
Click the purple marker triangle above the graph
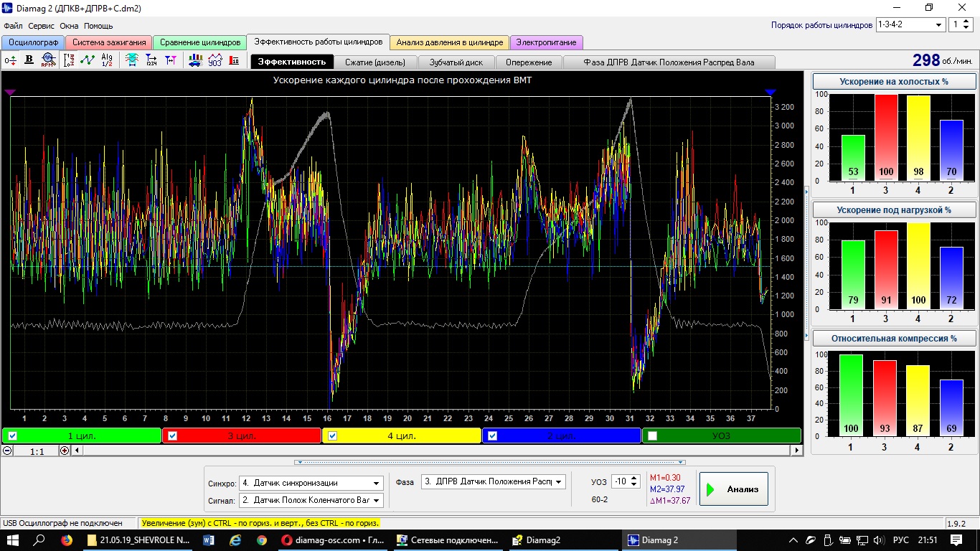[x=10, y=92]
